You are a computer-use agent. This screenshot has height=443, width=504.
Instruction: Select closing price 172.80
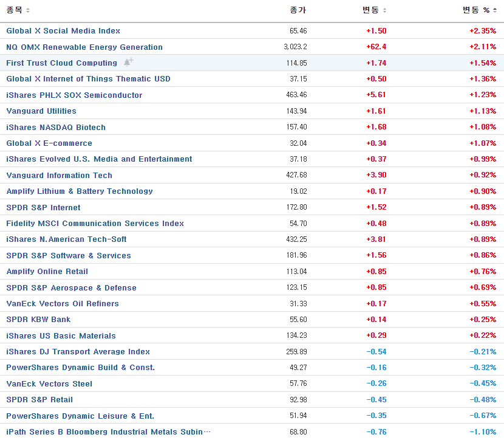(297, 207)
